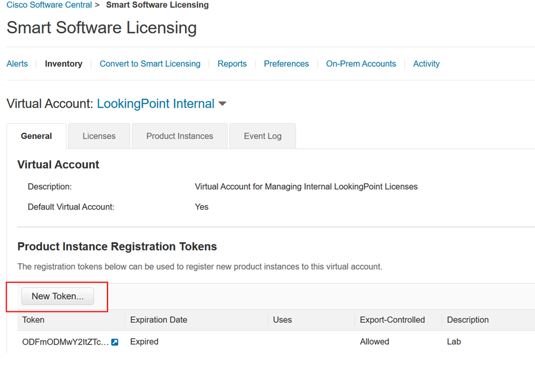Click the Smart Software Licensing breadcrumb text
This screenshot has height=365, width=535.
pyautogui.click(x=157, y=5)
